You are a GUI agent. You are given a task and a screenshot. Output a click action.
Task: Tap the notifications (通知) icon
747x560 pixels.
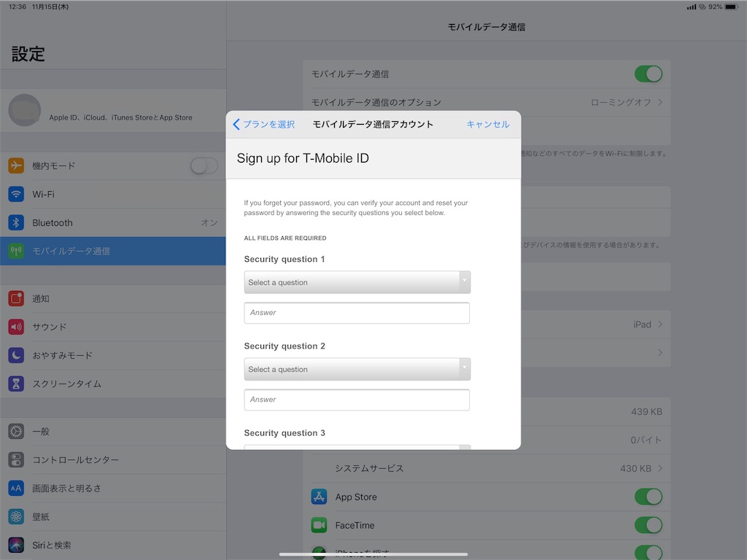click(x=16, y=298)
